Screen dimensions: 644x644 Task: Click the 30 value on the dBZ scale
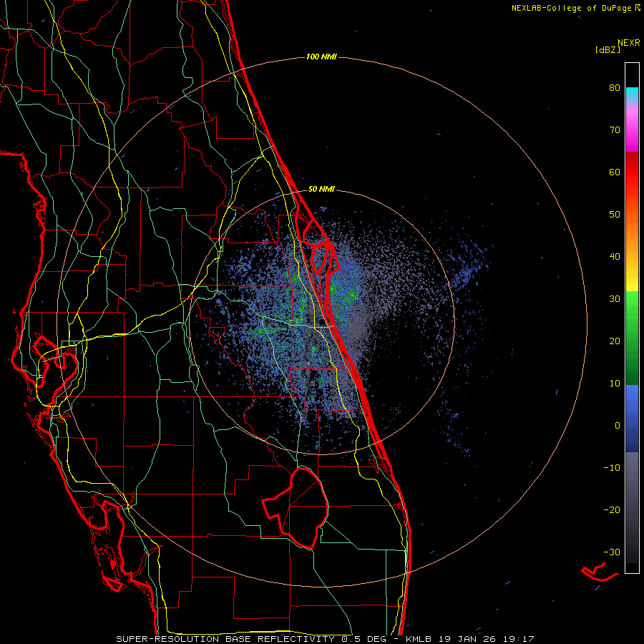(x=615, y=299)
